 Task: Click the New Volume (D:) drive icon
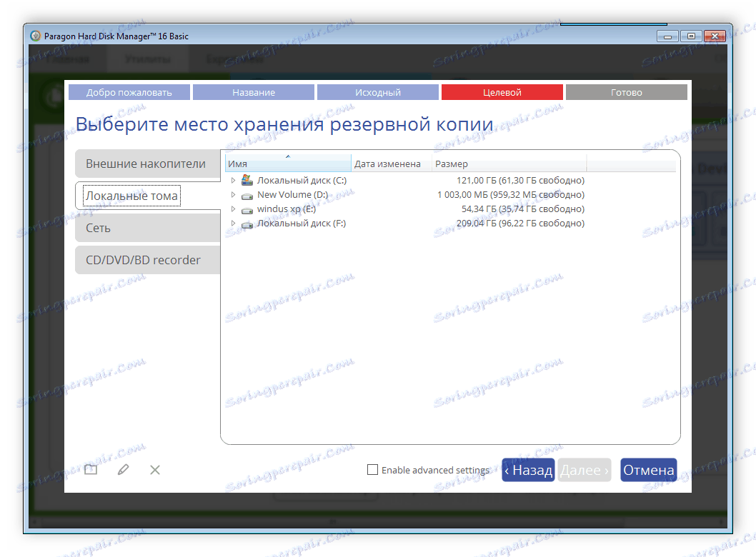coord(248,194)
